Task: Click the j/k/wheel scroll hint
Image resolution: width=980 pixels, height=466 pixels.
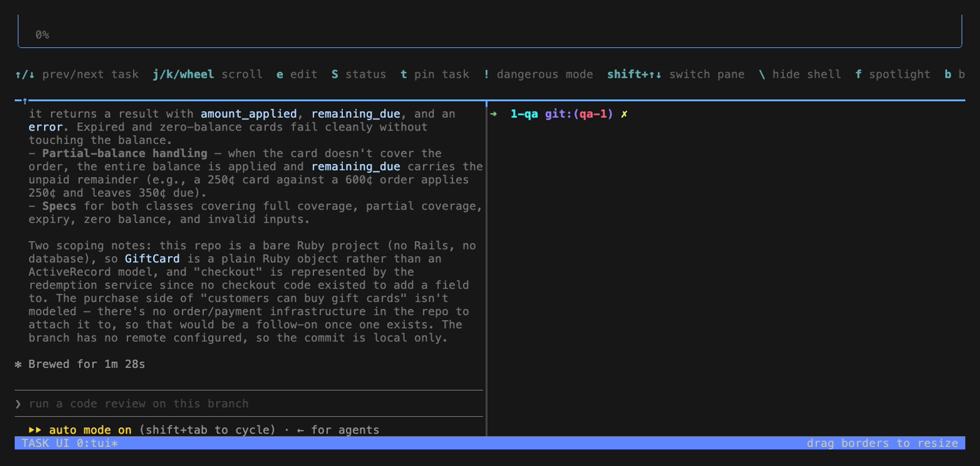Action: point(208,74)
